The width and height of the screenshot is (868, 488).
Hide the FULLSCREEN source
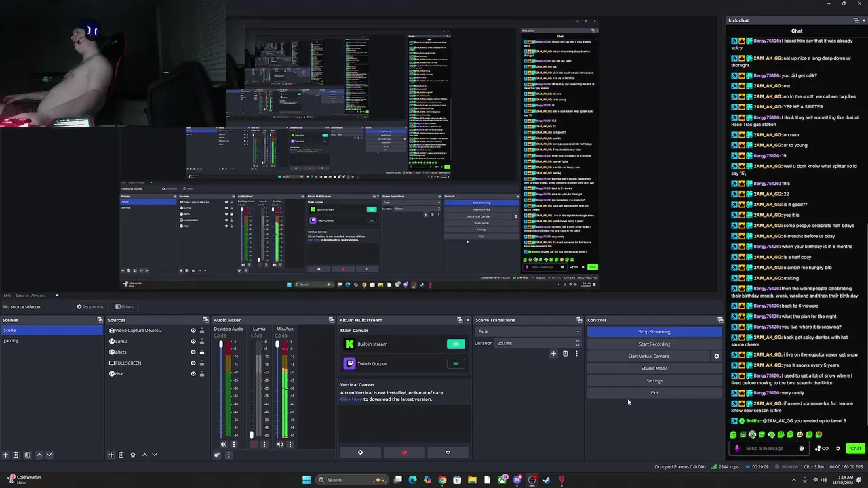tap(193, 363)
